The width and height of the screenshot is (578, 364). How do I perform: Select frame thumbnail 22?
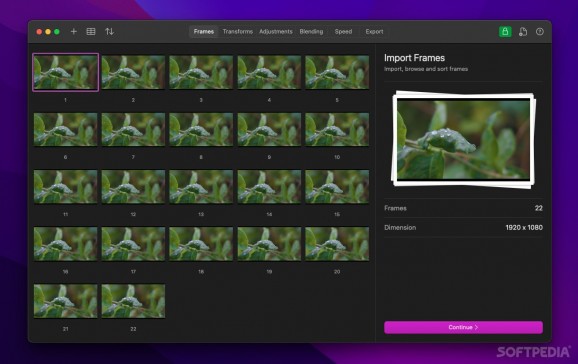pyautogui.click(x=133, y=301)
